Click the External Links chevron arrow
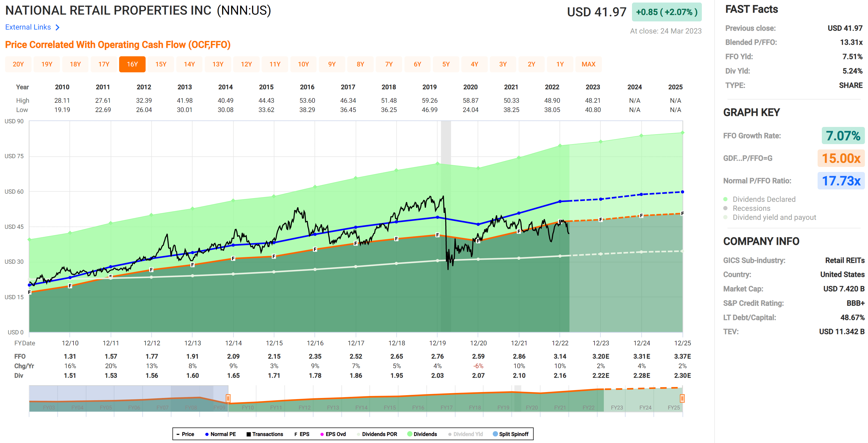The image size is (868, 443). [58, 28]
